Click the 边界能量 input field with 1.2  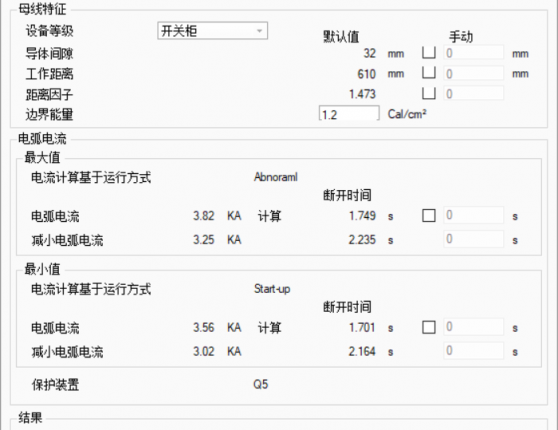click(349, 114)
